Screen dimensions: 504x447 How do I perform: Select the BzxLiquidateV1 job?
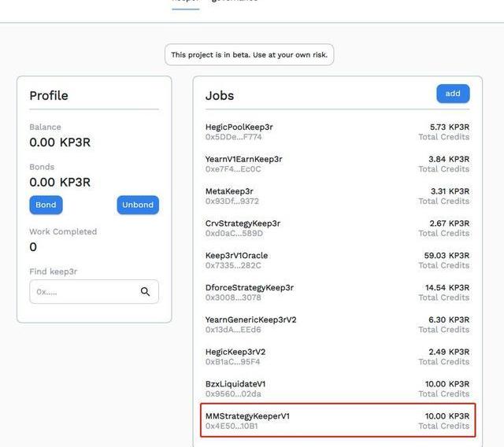click(235, 384)
